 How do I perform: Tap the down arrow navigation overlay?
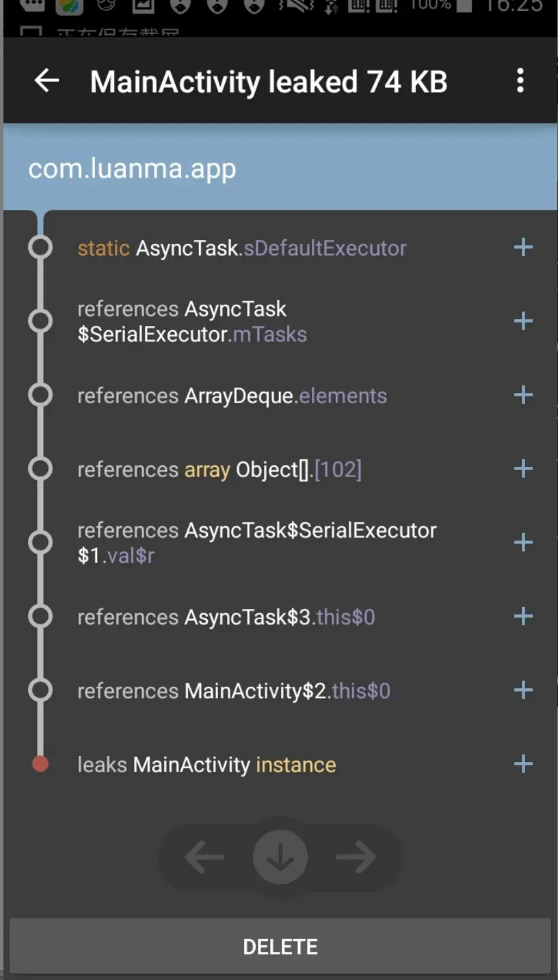[280, 857]
